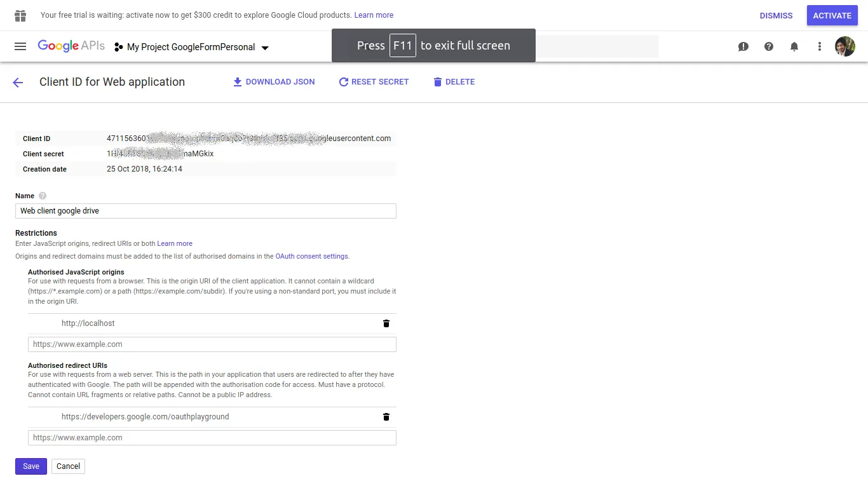868x488 pixels.
Task: Click the new redirect URI input
Action: 212,438
